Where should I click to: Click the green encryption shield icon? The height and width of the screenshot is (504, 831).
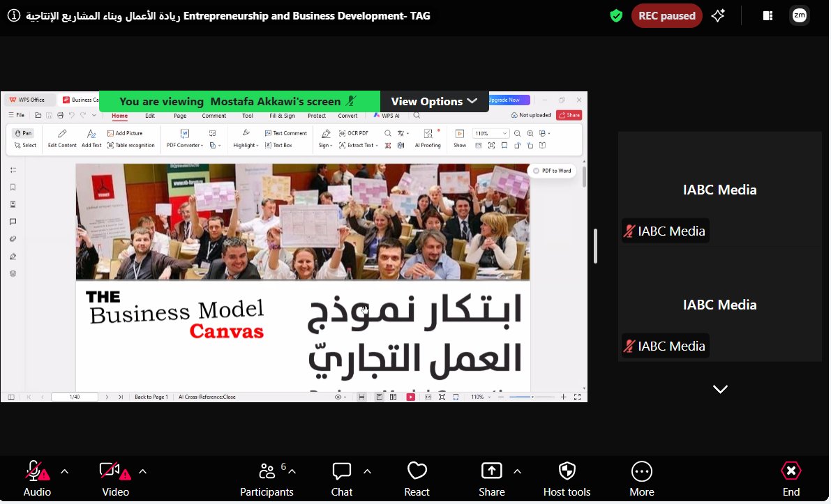(x=616, y=16)
